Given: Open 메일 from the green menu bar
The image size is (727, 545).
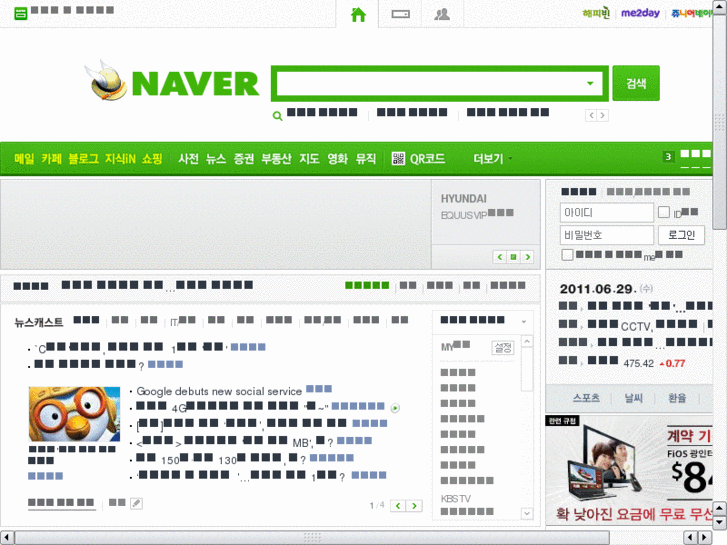Looking at the screenshot, I should point(24,159).
